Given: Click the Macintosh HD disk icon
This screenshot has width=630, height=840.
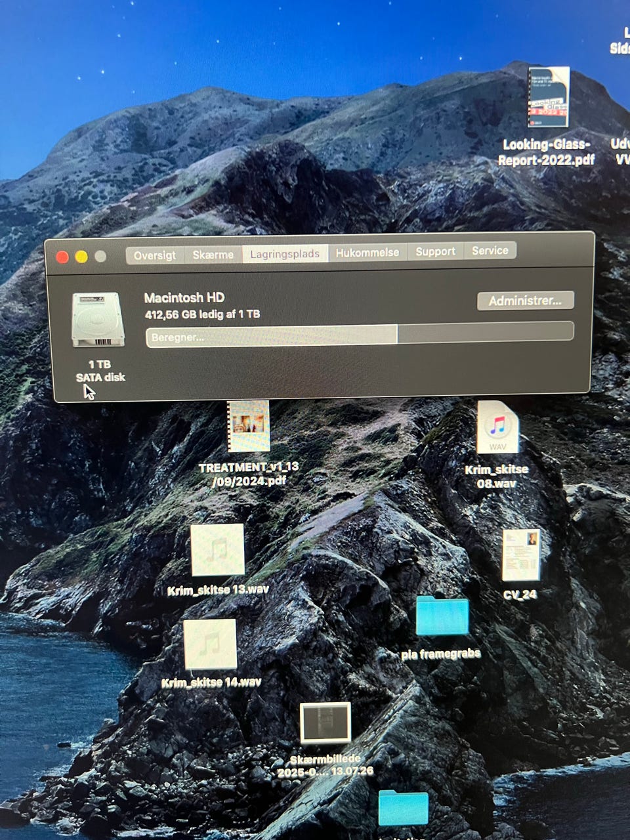Looking at the screenshot, I should (x=98, y=320).
